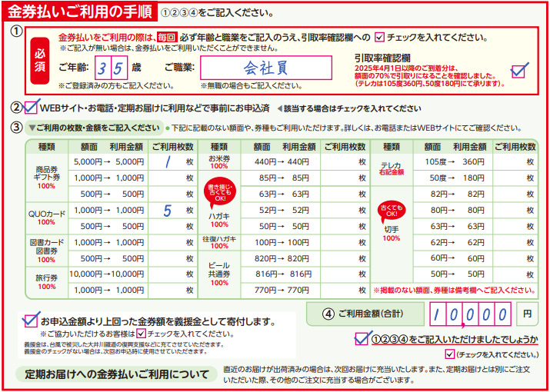Toggle the ①②③④をご記入いただけましたでしょうか checkbox
Image resolution: width=550 pixels, height=392 pixels.
362,338
